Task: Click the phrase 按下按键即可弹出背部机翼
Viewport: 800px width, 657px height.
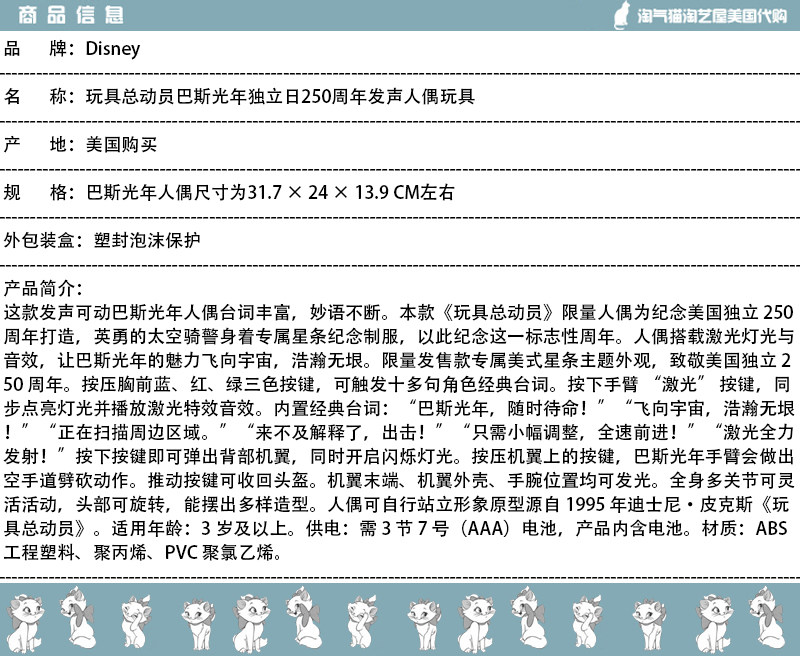Action: point(184,456)
